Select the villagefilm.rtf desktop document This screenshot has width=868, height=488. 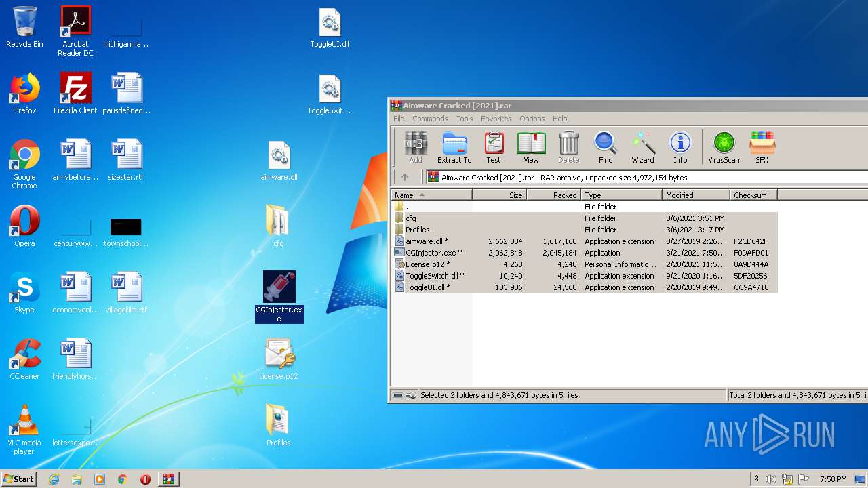(x=126, y=293)
